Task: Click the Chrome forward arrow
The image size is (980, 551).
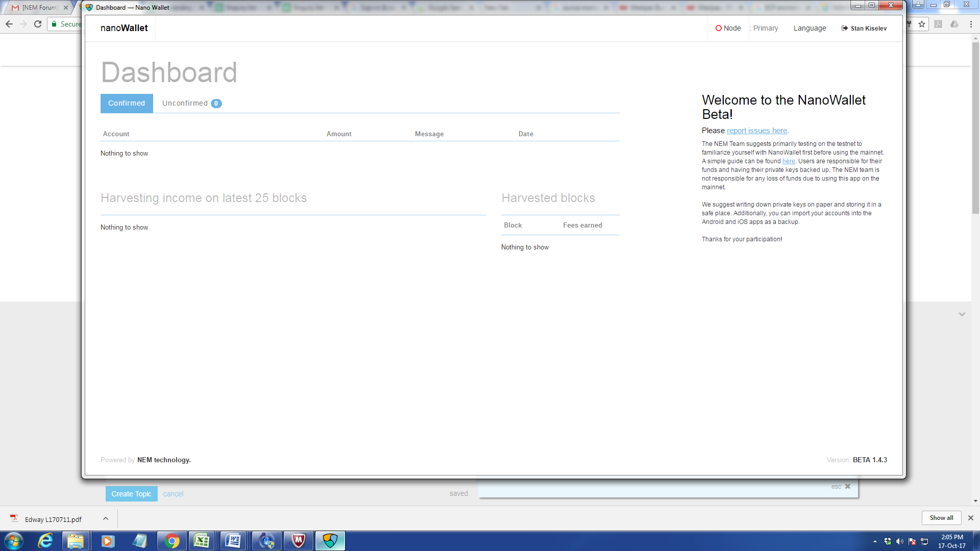Action: (x=23, y=24)
